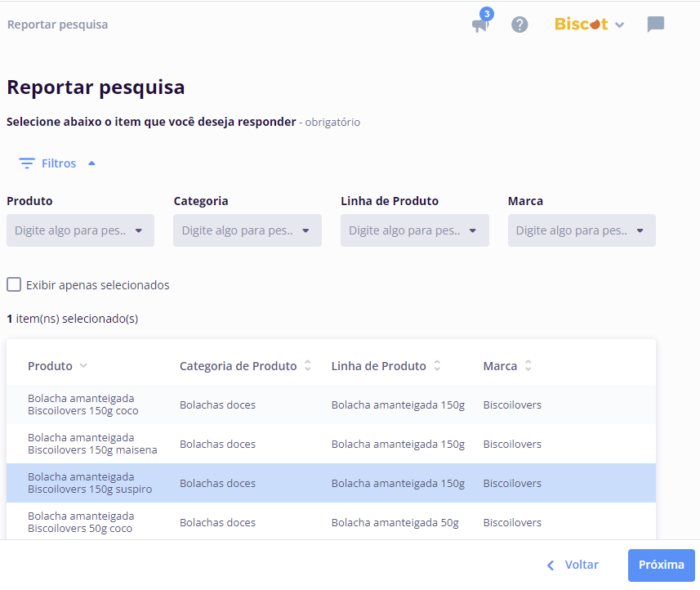Click the Reportar pesquisa breadcrumb
700x590 pixels.
tap(58, 25)
